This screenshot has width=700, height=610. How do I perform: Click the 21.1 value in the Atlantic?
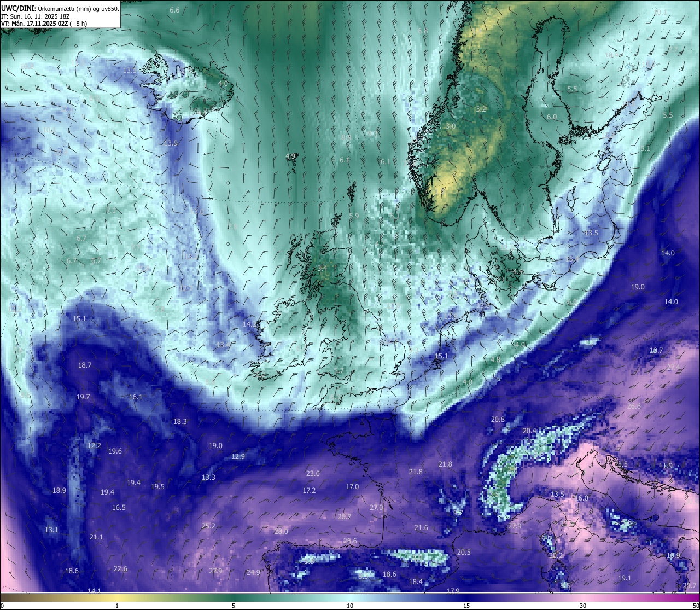coord(96,537)
